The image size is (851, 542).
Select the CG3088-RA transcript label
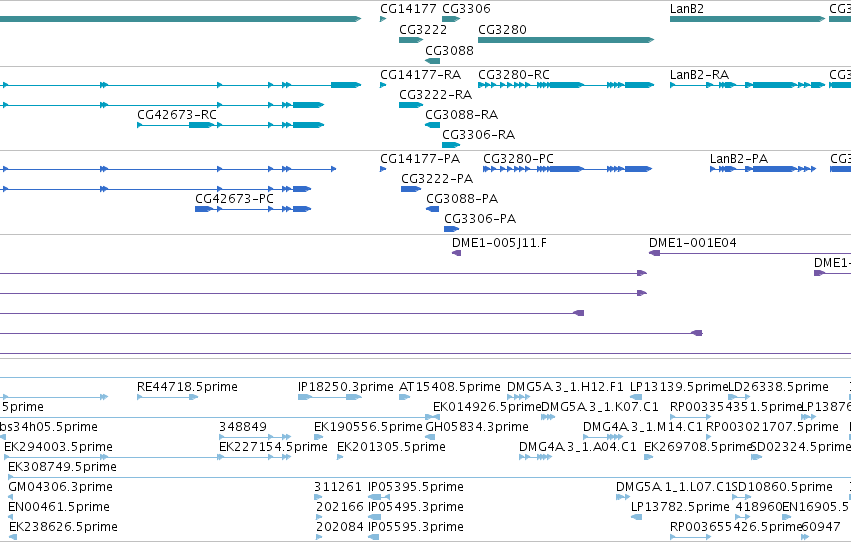pos(461,115)
